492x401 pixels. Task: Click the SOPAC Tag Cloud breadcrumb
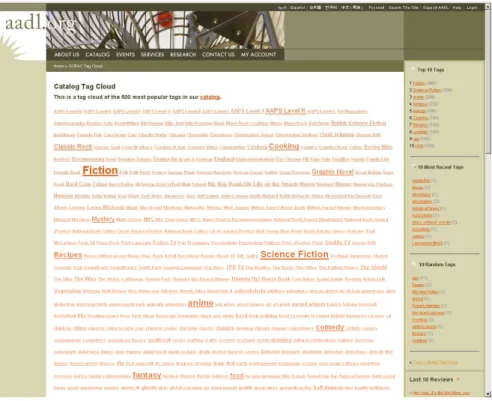click(x=86, y=66)
